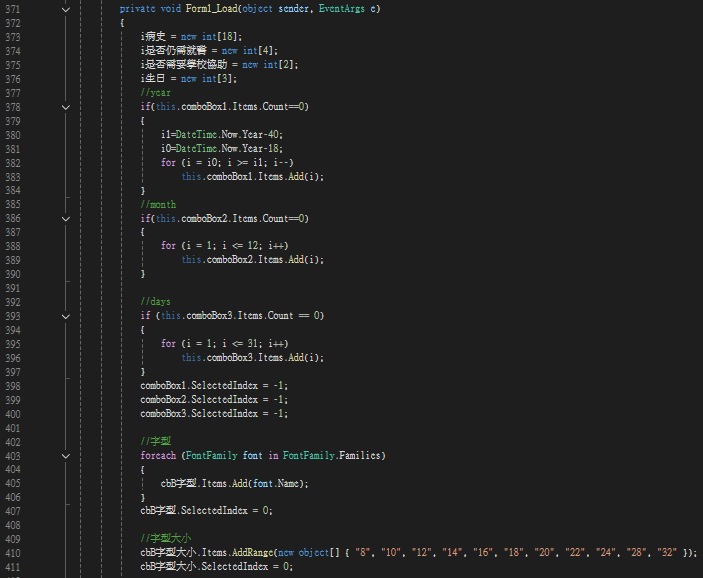The height and width of the screenshot is (578, 703).
Task: Click 'comboBox1.SelectedIndex = -1;' line
Action: coord(214,386)
